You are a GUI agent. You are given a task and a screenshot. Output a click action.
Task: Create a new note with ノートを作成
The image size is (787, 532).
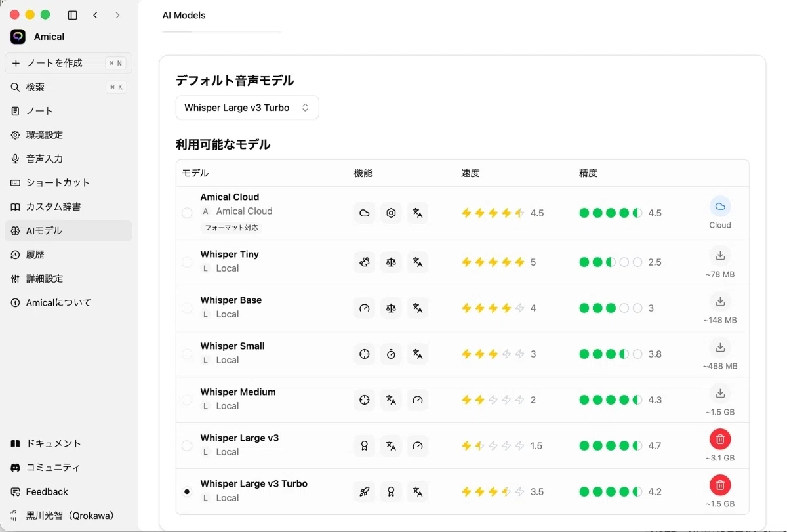point(68,63)
